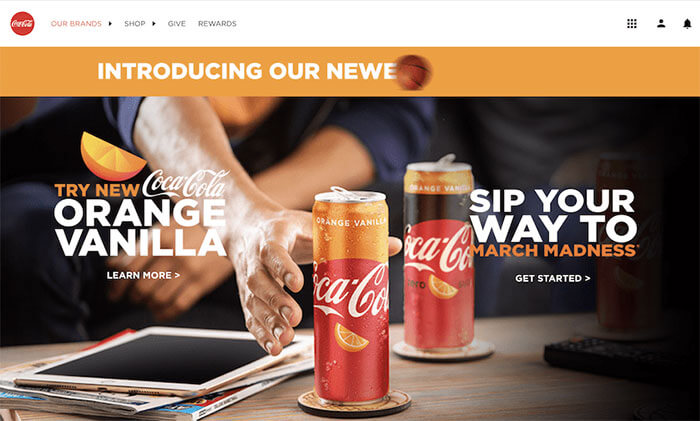The image size is (700, 421).
Task: Open the apps grid icon
Action: pos(632,24)
